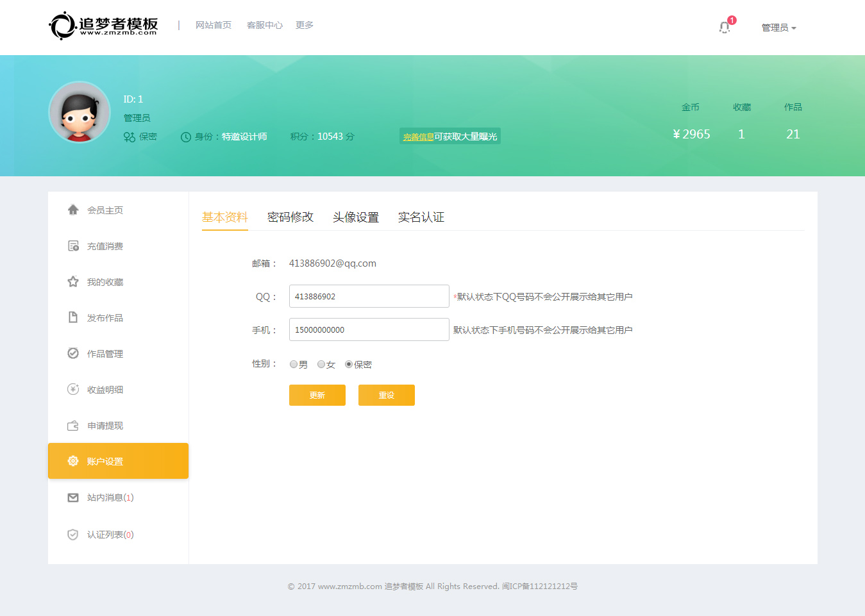865x616 pixels.
Task: Select the 我的收藏 star icon
Action: pyautogui.click(x=73, y=282)
